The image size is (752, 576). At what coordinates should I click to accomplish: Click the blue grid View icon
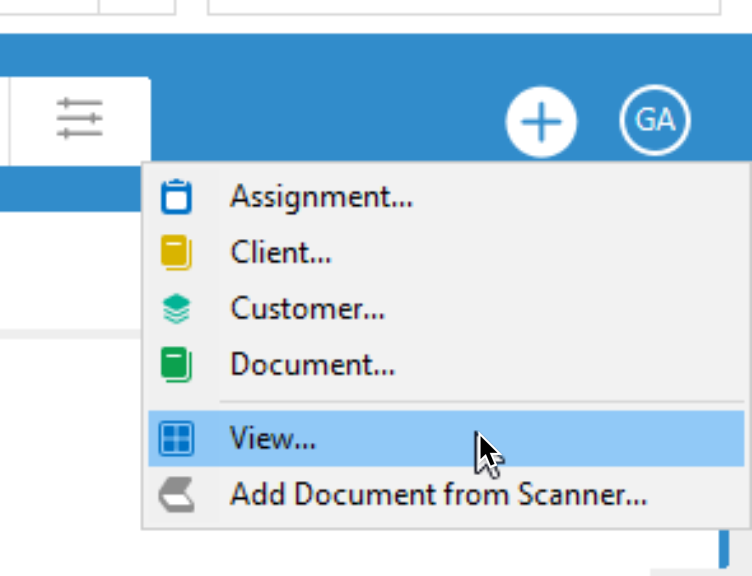coord(176,438)
